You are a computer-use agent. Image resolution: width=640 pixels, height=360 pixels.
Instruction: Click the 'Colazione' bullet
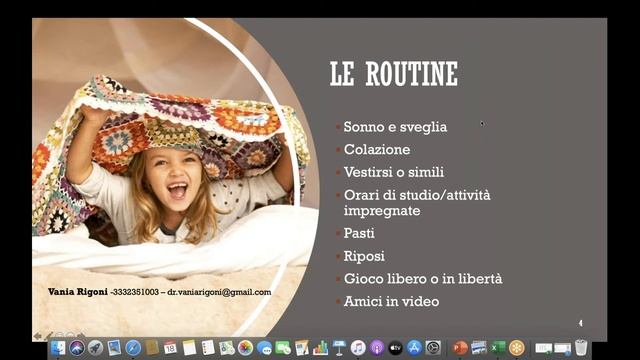click(x=377, y=149)
